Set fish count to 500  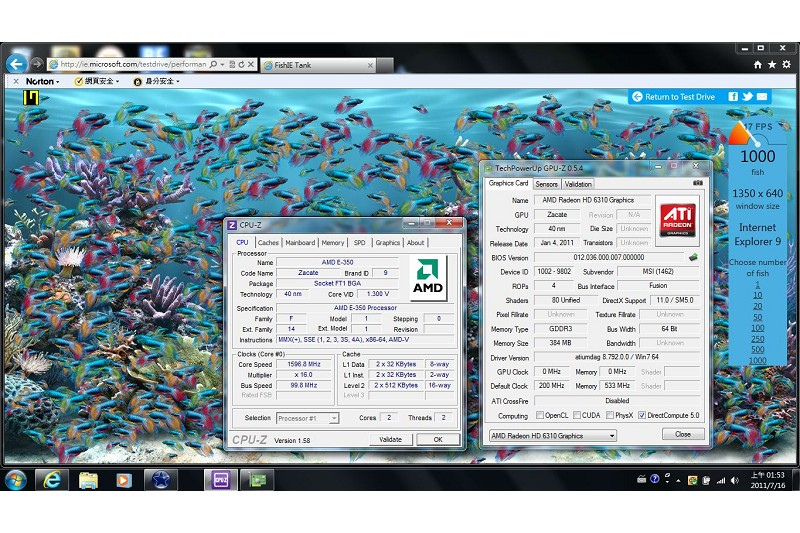pos(758,349)
